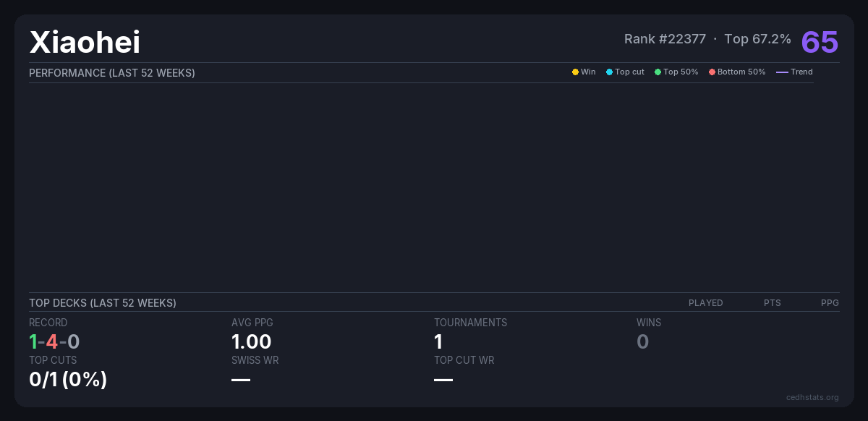Sort decks by PPG column

pyautogui.click(x=830, y=303)
